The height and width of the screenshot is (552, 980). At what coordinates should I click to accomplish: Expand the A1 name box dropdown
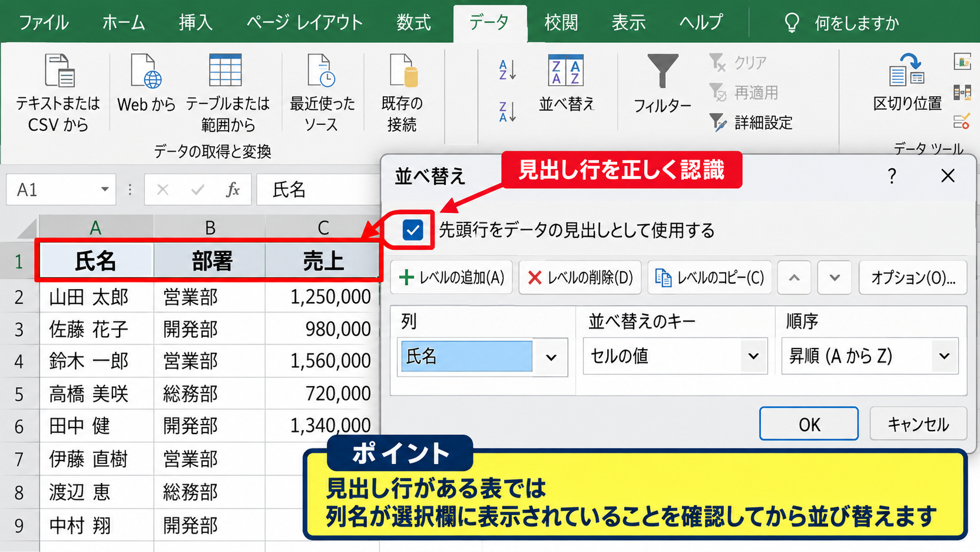click(104, 189)
